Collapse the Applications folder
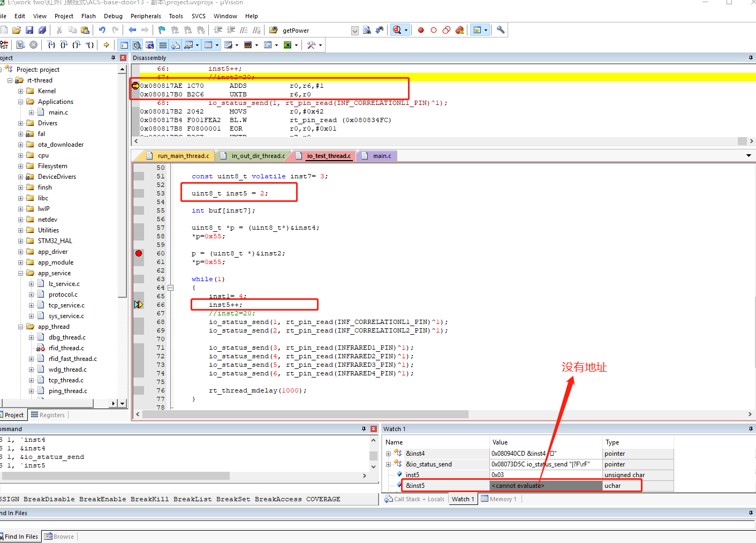 pyautogui.click(x=20, y=102)
